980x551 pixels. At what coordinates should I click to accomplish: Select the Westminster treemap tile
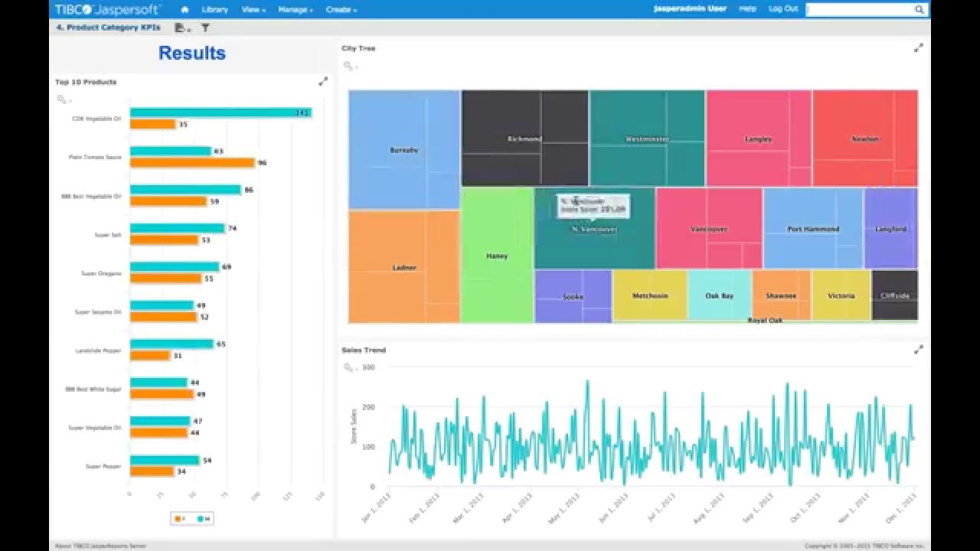pos(647,139)
